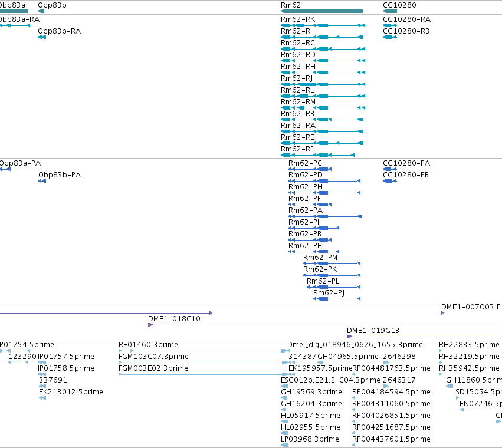Click EST HL02955.5prime
The width and height of the screenshot is (502, 448).
pos(284,434)
